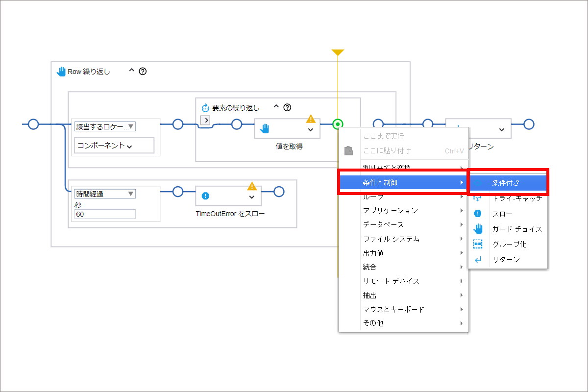Select the リターン entry in the submenu
This screenshot has height=392, width=588.
pyautogui.click(x=508, y=259)
